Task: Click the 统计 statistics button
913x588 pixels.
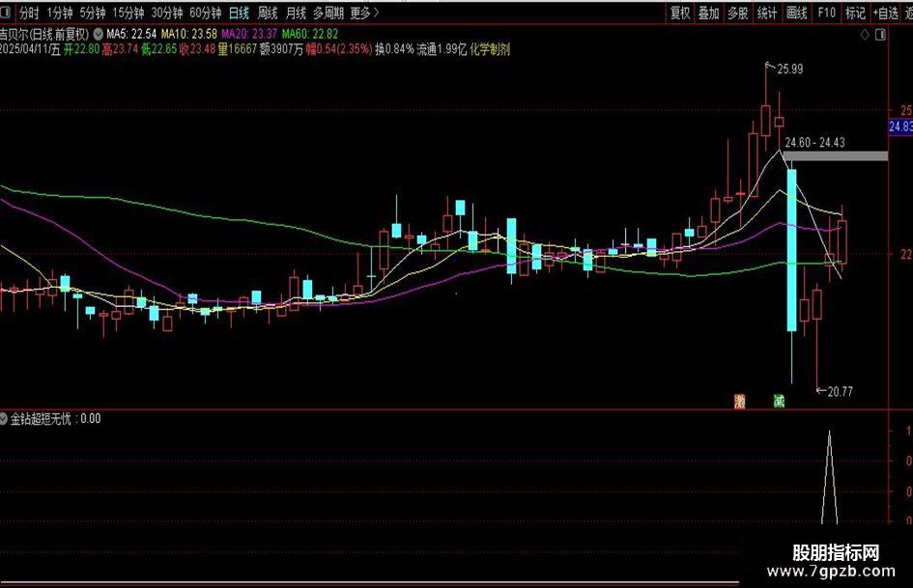Action: click(767, 13)
